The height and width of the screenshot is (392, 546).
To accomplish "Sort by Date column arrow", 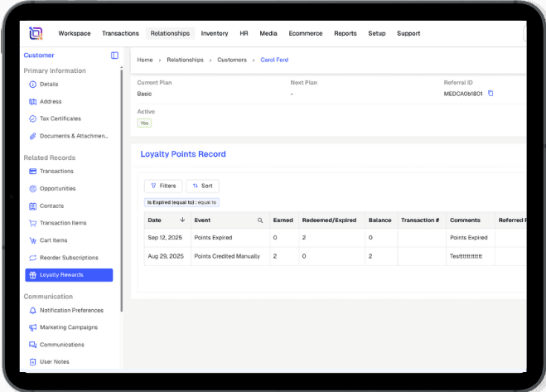I will 182,220.
